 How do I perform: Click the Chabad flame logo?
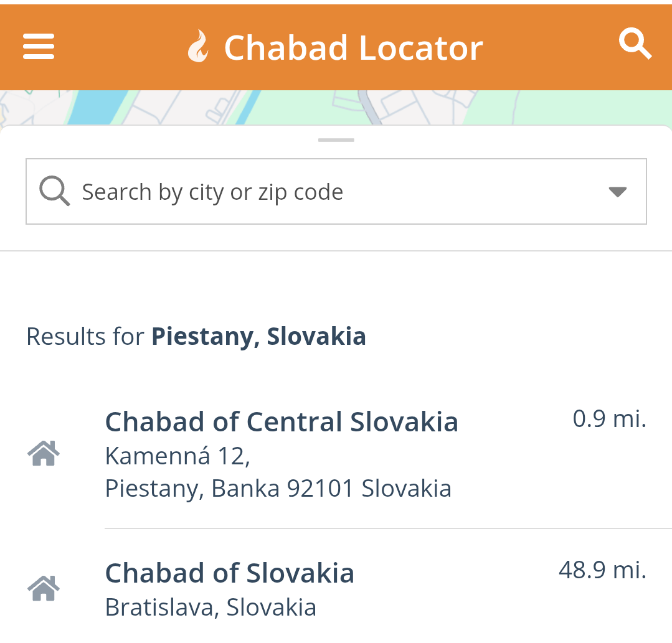[x=197, y=47]
